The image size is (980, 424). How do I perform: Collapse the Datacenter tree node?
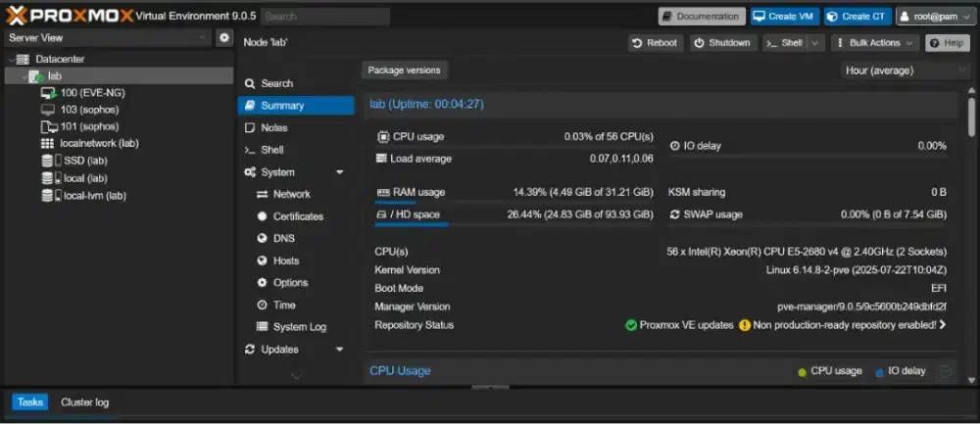11,60
